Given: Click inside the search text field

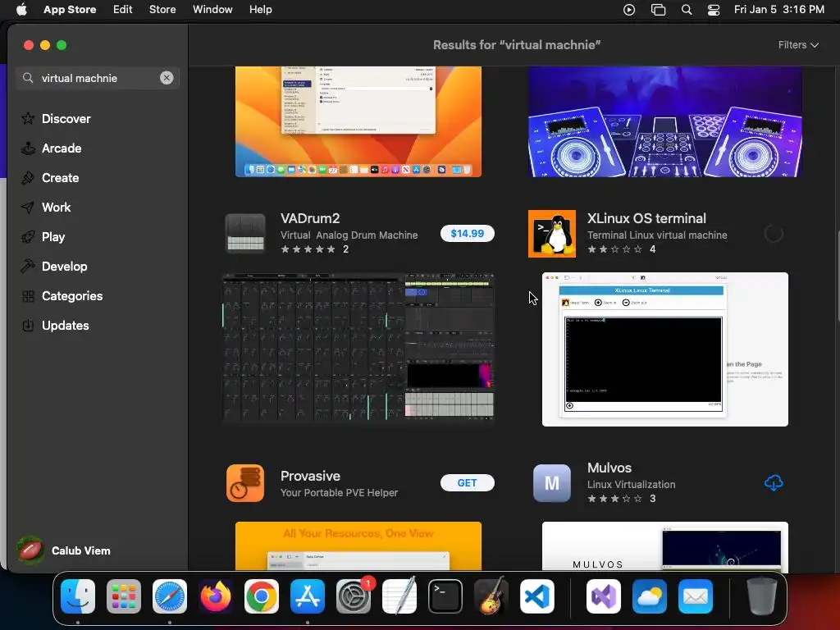Looking at the screenshot, I should (x=98, y=78).
